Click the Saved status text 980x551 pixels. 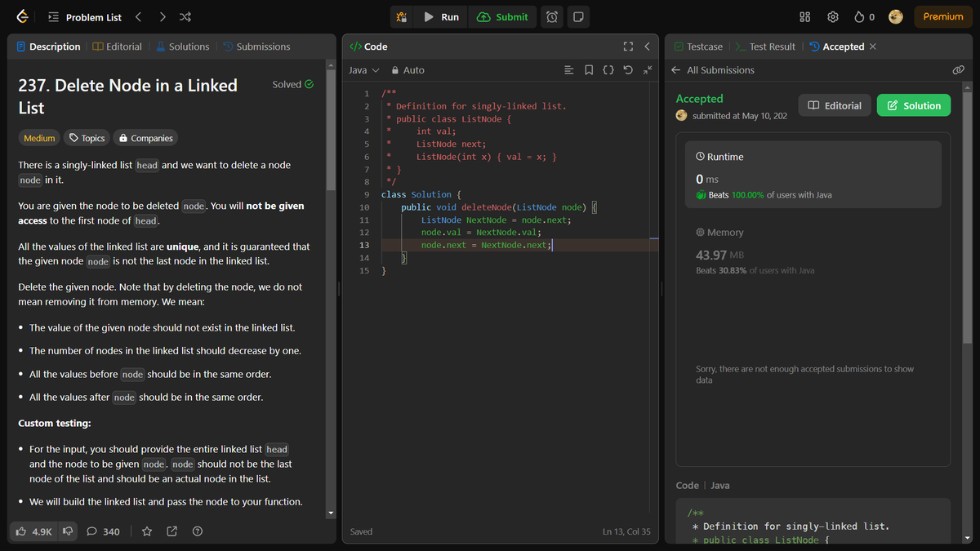361,531
